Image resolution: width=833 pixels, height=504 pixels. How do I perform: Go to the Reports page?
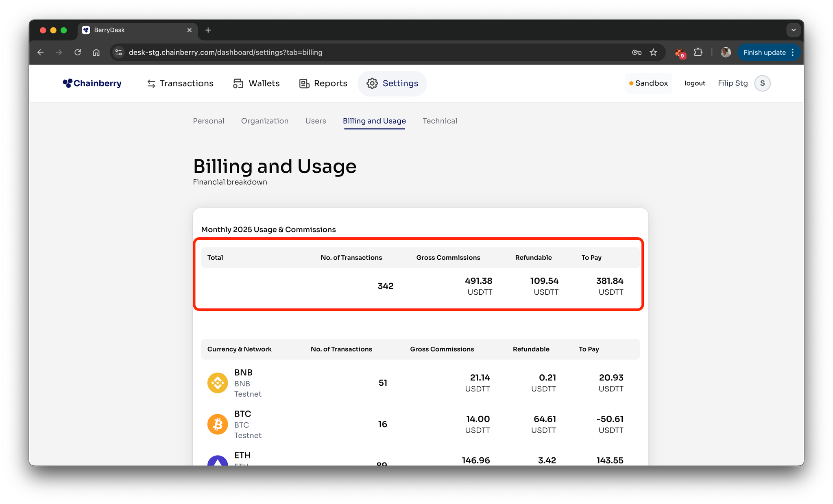coord(323,83)
